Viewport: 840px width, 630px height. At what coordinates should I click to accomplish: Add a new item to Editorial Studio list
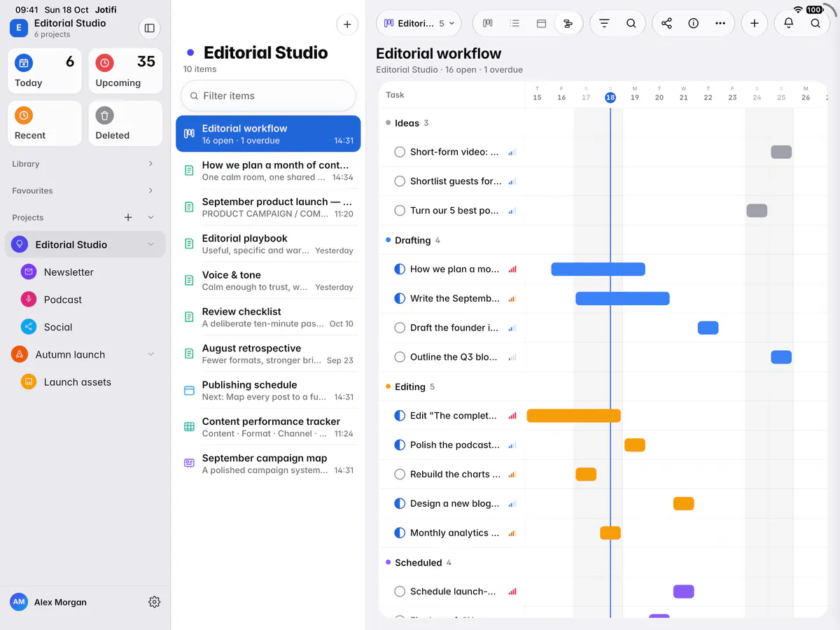347,24
